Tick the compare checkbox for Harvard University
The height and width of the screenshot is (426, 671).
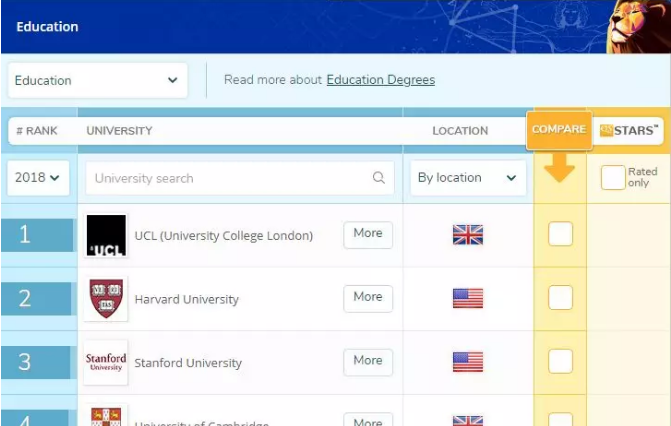click(560, 298)
